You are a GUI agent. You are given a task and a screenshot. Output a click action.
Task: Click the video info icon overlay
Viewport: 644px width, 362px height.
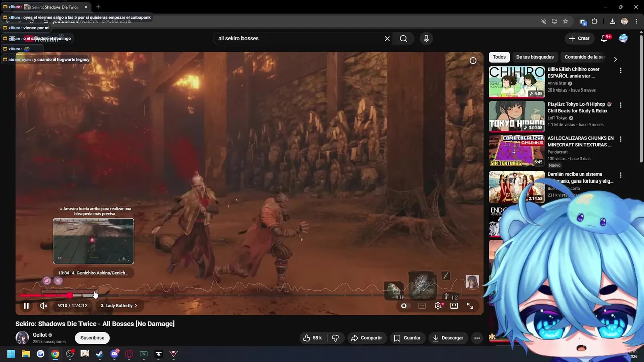point(473,61)
